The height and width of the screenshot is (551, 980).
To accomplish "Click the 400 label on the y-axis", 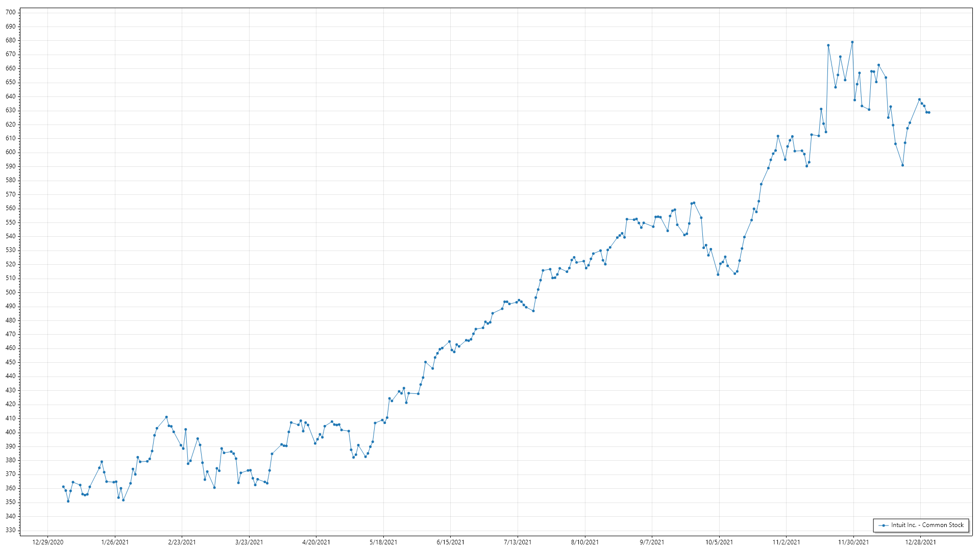I will [x=10, y=432].
